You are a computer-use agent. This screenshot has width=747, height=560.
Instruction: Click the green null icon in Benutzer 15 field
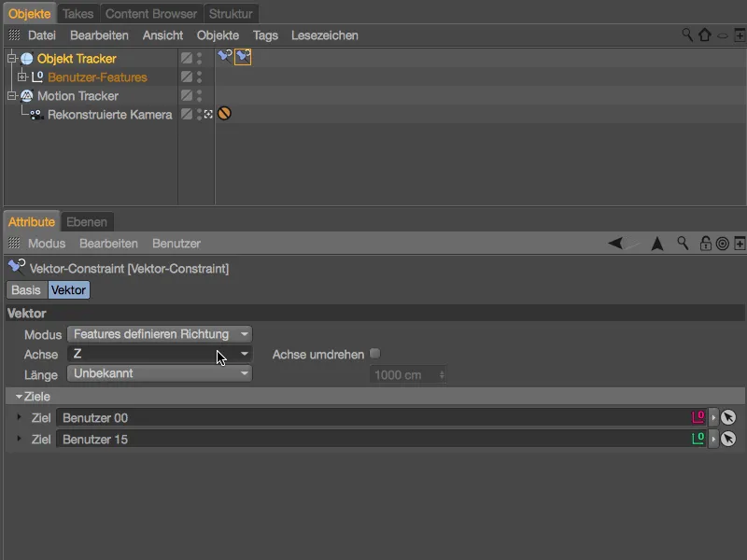[x=698, y=438]
